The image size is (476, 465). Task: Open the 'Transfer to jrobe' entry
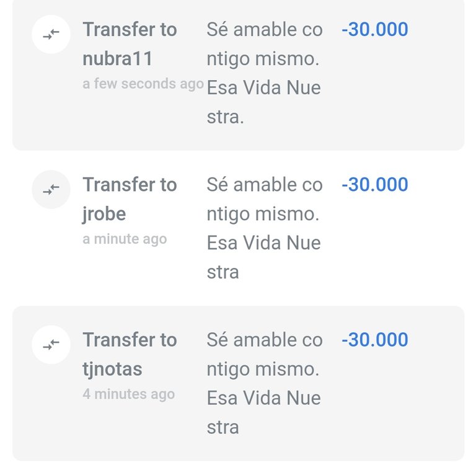click(x=238, y=228)
